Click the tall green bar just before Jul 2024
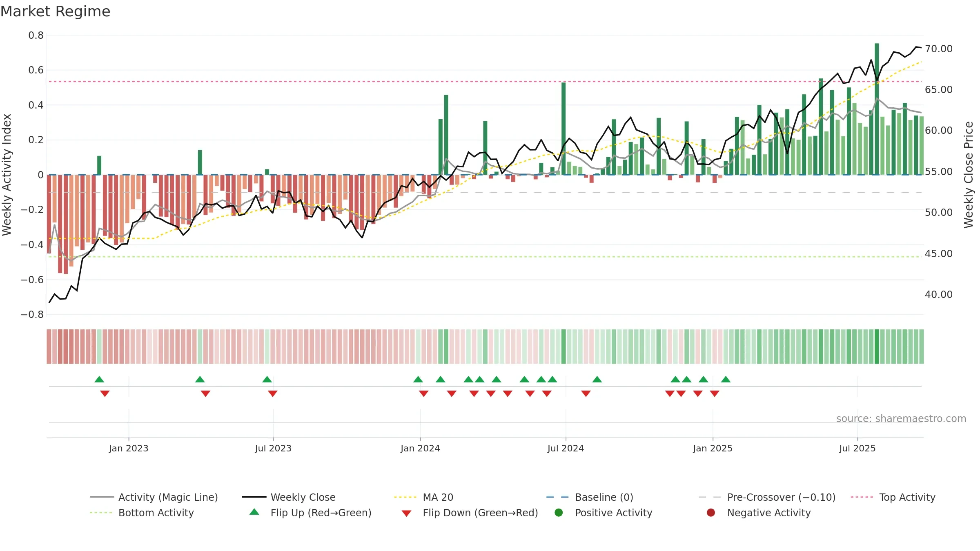The height and width of the screenshot is (551, 980). pos(563,129)
